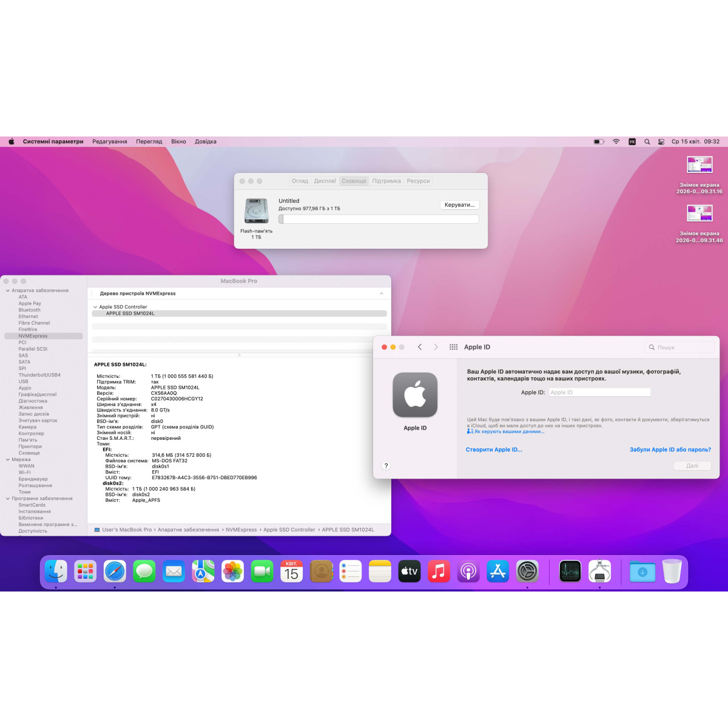The width and height of the screenshot is (728, 728).
Task: Open Reminders from the Dock
Action: 350,571
